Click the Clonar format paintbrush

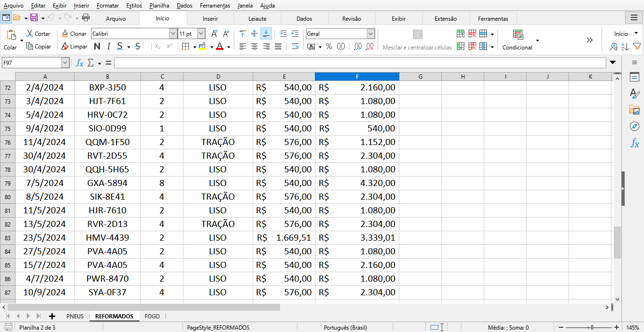point(74,34)
